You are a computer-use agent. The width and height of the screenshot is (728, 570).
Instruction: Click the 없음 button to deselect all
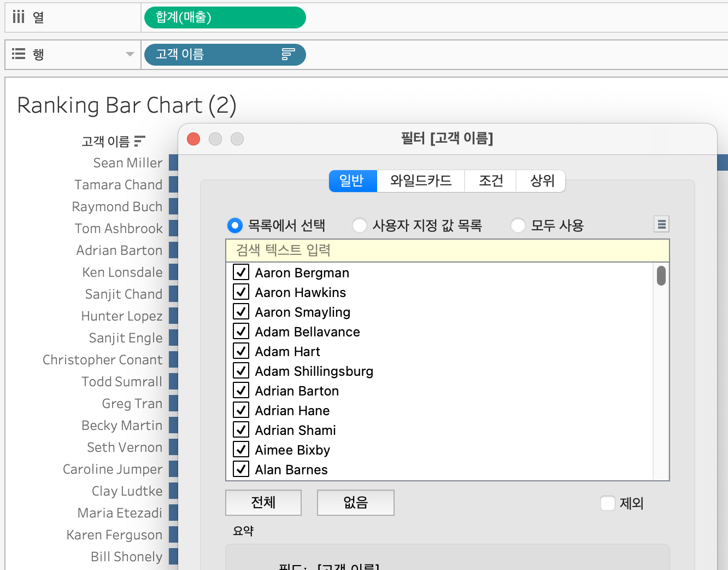[x=356, y=502]
